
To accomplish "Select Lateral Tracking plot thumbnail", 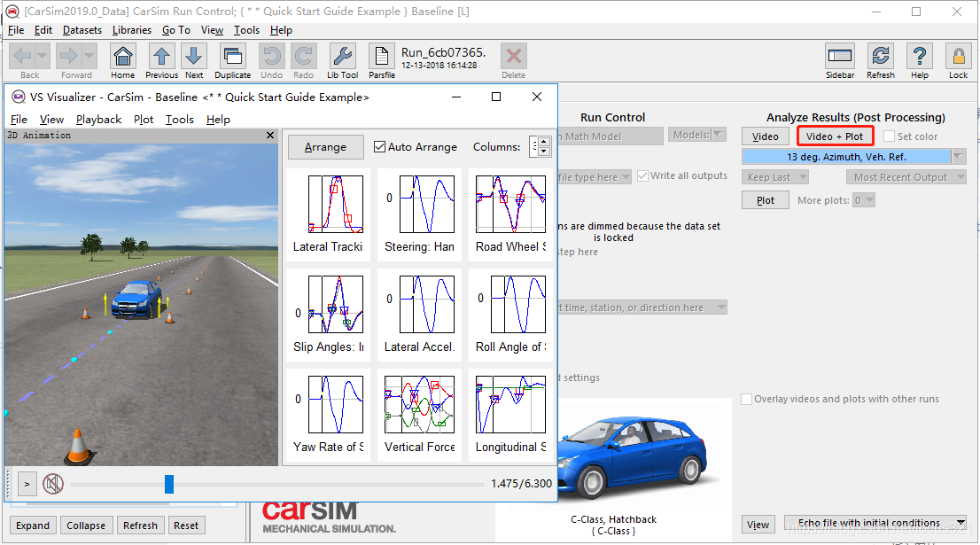I will [329, 214].
